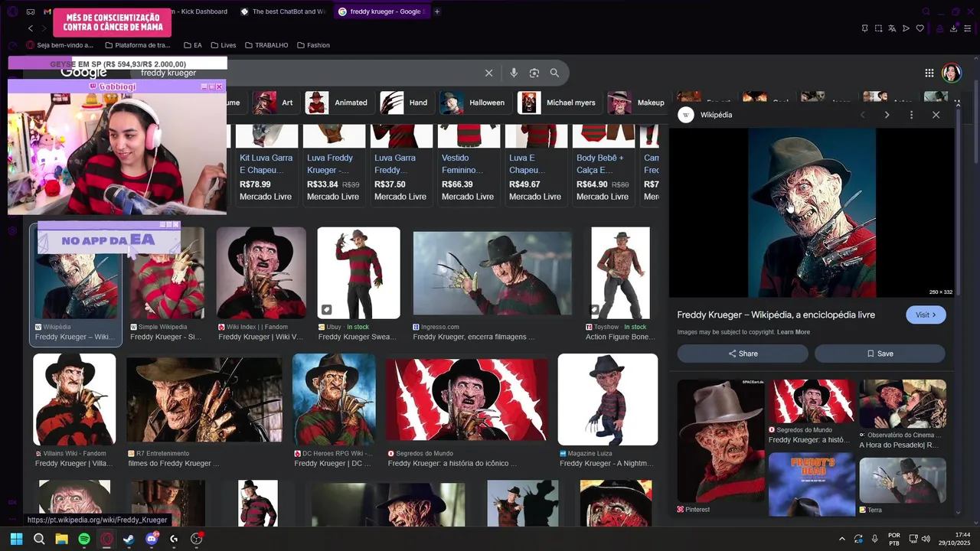Viewport: 980px width, 551px height.
Task: Select the DC Heroes RPG Wiki result
Action: (334, 399)
